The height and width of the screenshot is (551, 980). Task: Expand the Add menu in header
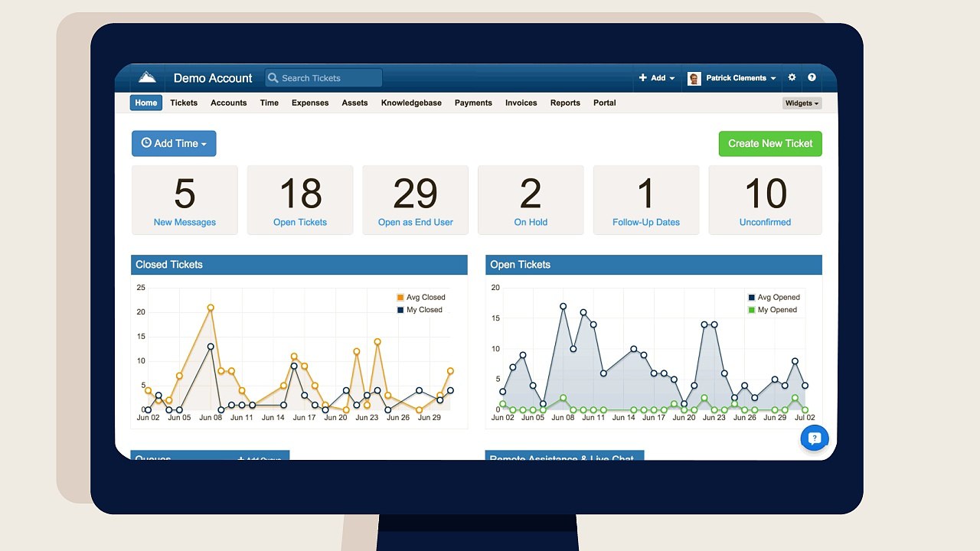657,78
